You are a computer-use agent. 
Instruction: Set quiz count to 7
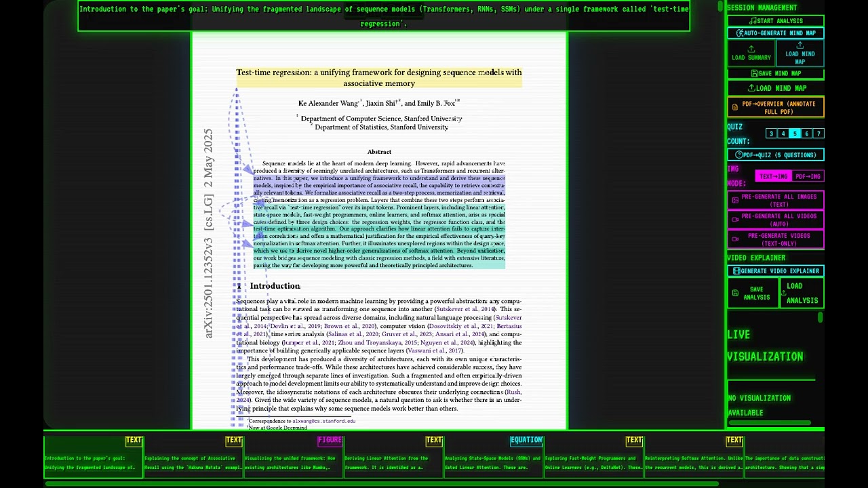pos(818,134)
